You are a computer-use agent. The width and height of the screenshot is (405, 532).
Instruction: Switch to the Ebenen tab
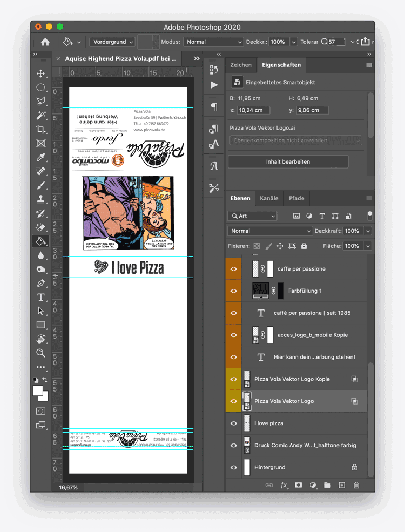point(240,198)
